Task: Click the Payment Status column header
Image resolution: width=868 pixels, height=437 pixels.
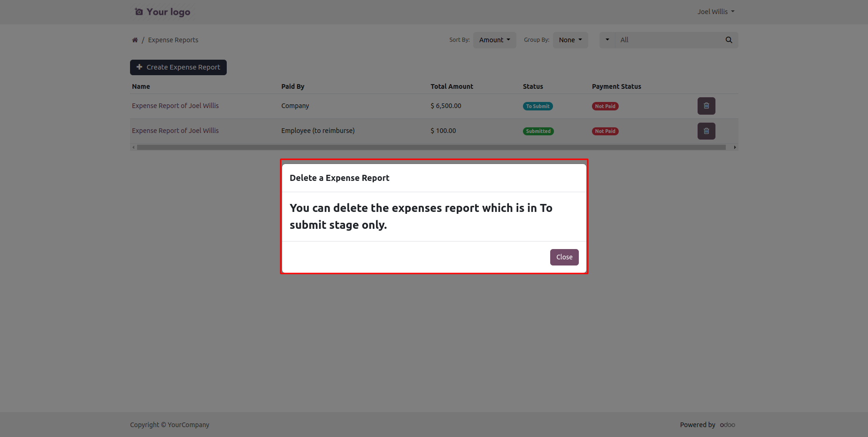Action: (x=616, y=86)
